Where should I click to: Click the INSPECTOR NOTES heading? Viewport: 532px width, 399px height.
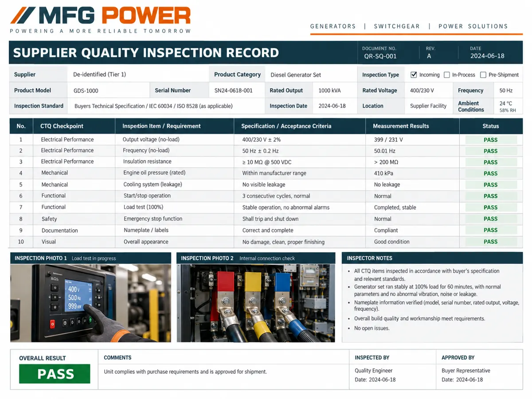[370, 258]
